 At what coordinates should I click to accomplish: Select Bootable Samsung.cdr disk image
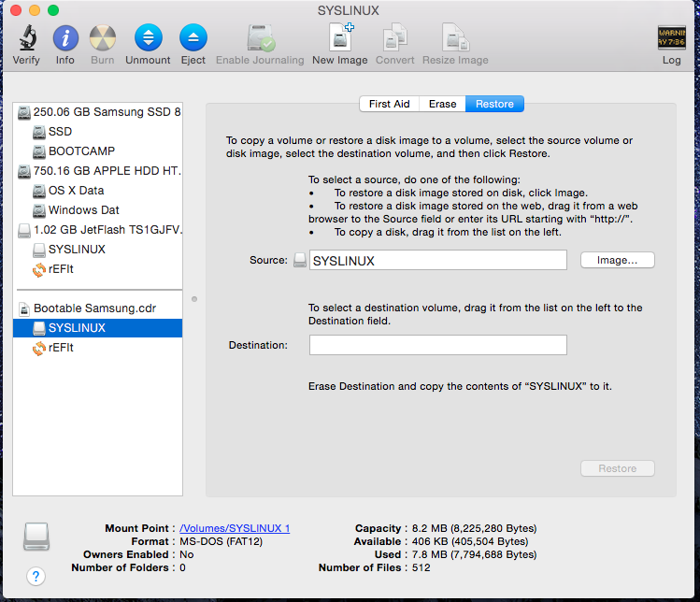(97, 308)
